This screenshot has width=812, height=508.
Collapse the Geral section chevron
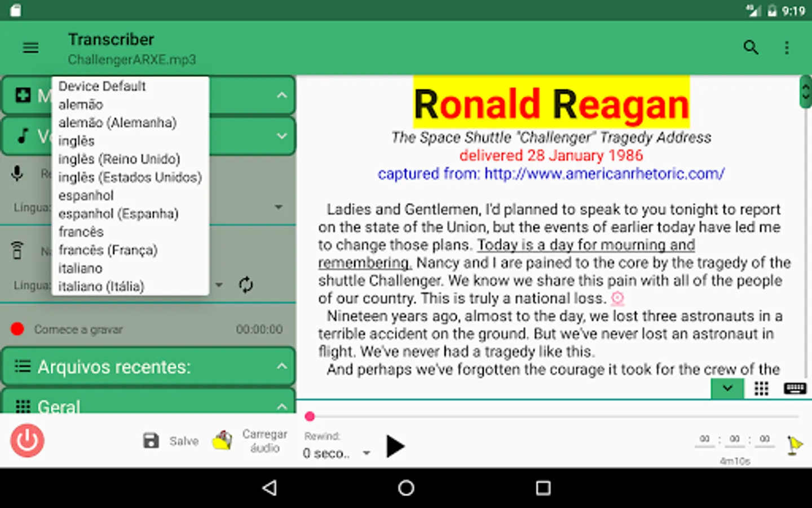[x=281, y=406]
